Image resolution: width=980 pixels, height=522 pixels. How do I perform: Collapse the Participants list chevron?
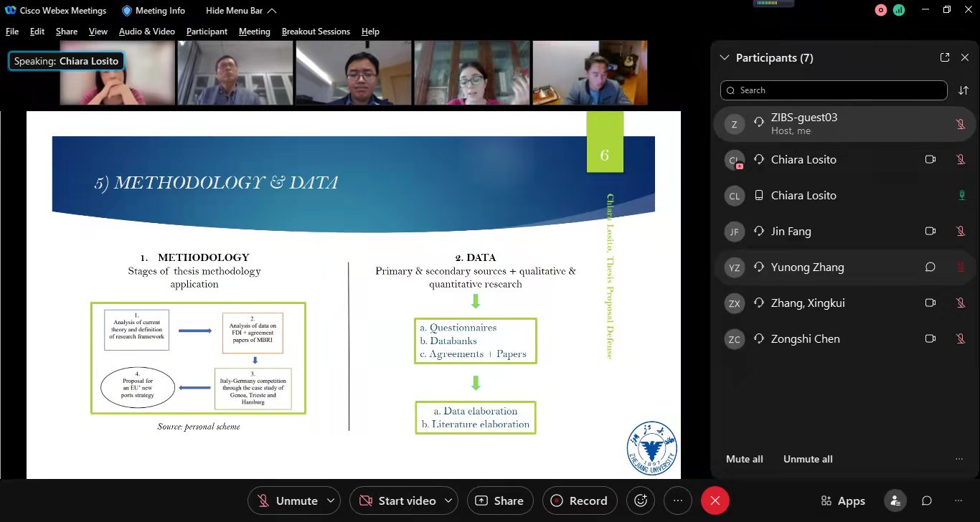coord(724,57)
